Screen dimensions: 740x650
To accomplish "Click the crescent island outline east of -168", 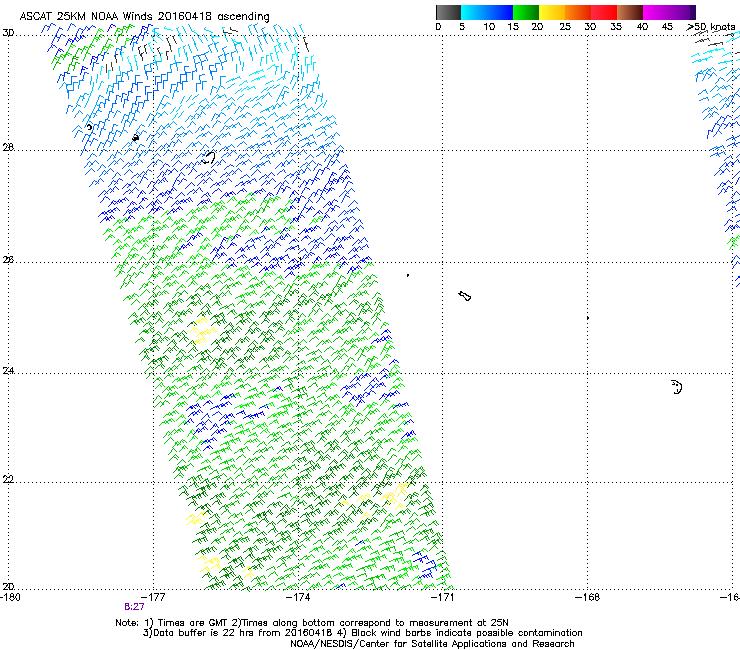I will pyautogui.click(x=677, y=387).
